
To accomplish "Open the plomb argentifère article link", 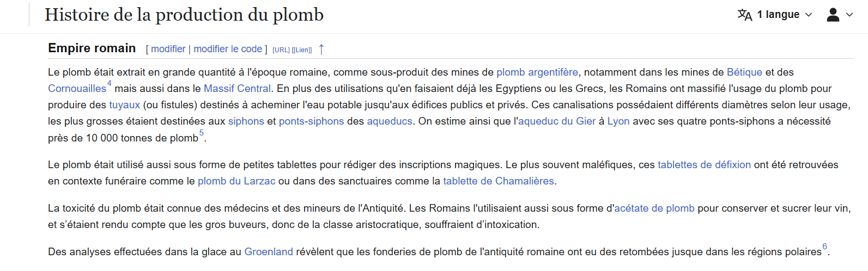I will coord(537,72).
